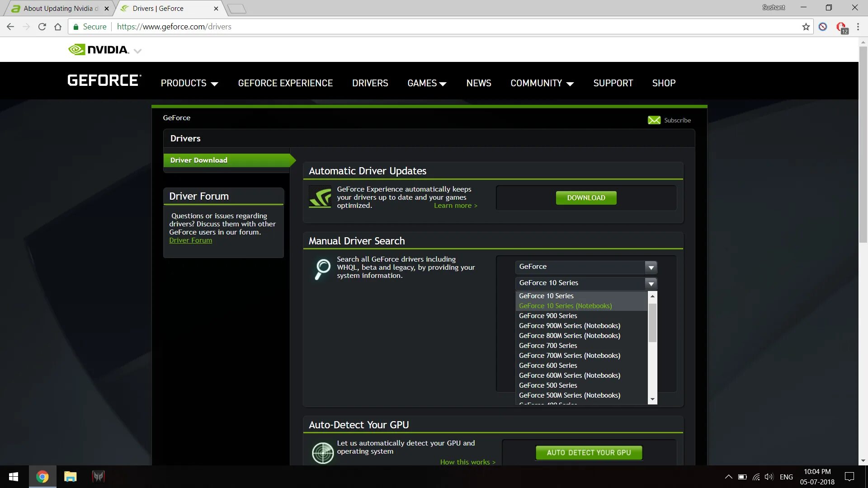
Task: Select GeForce 800M Series (Notebooks) option
Action: [x=581, y=336]
